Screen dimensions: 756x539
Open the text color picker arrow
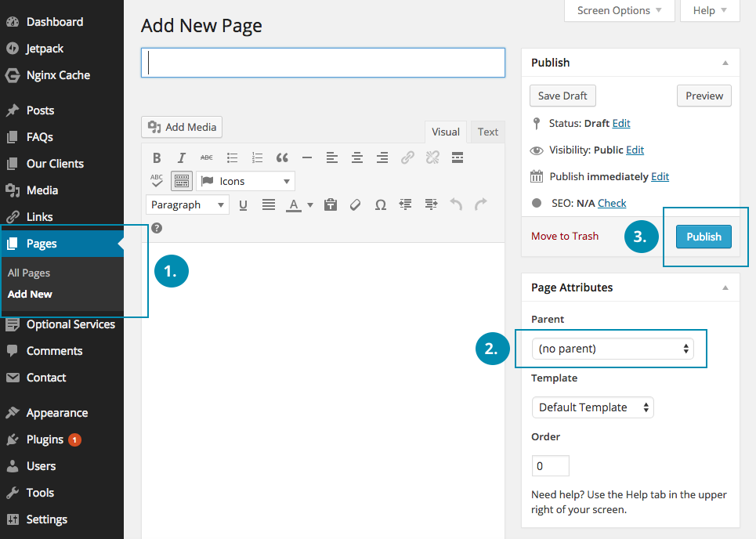pos(310,205)
